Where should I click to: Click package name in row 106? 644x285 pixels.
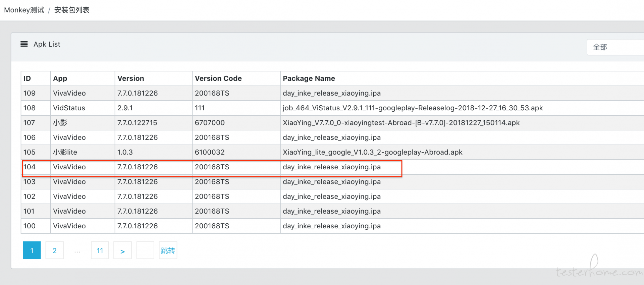332,137
